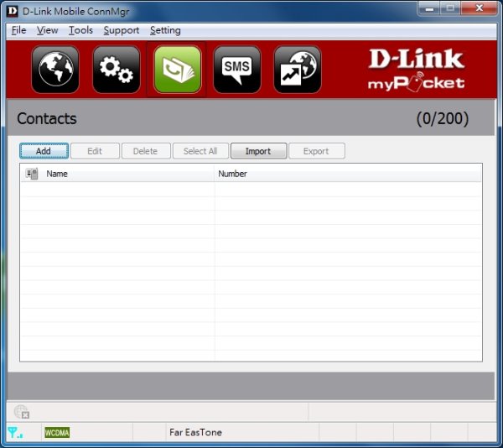This screenshot has height=448, width=503.
Task: Open the Support menu
Action: 122,30
